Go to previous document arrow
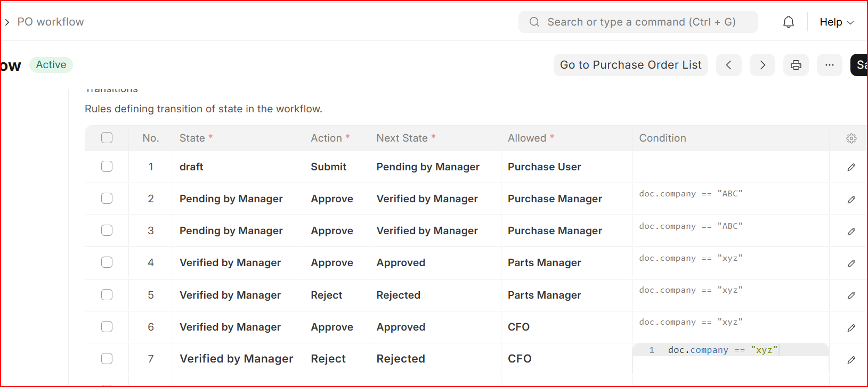This screenshot has height=387, width=868. click(x=728, y=65)
